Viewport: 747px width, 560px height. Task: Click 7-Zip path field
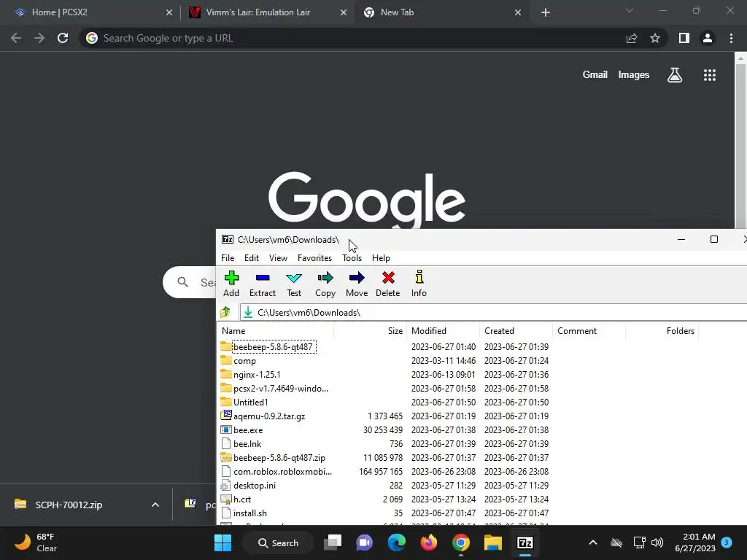494,312
